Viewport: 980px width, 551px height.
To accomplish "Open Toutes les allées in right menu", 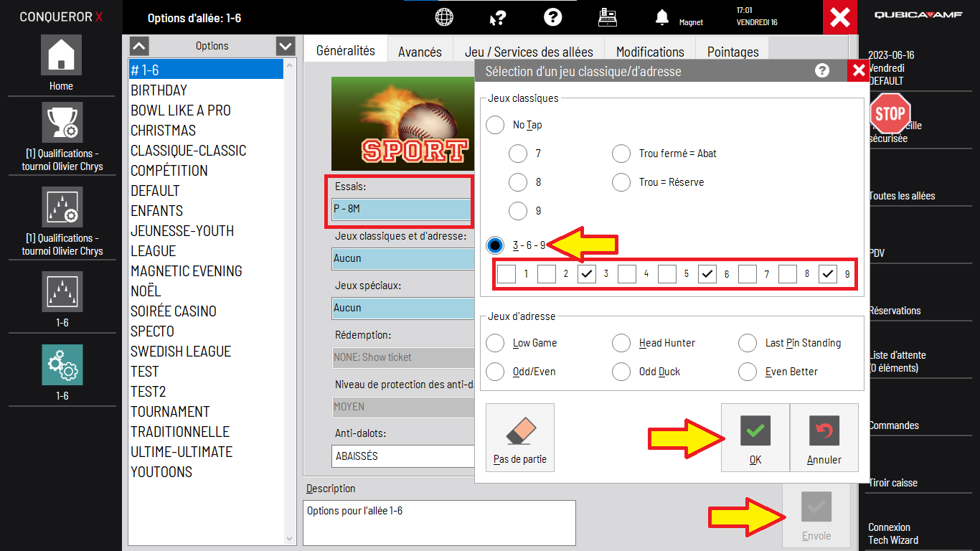I will pos(902,196).
